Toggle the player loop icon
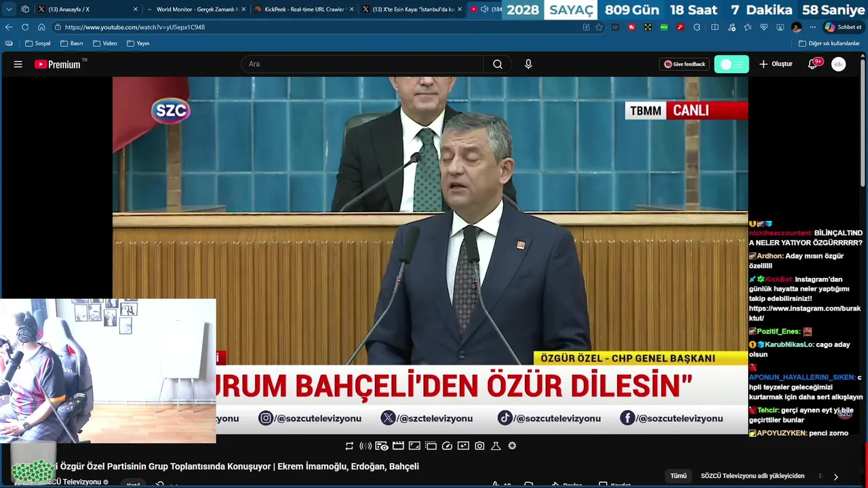 click(349, 445)
